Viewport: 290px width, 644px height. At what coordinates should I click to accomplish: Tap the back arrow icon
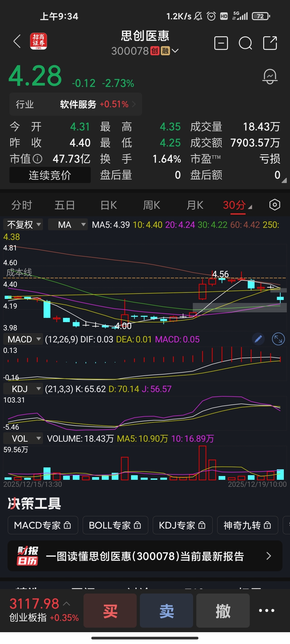(17, 41)
